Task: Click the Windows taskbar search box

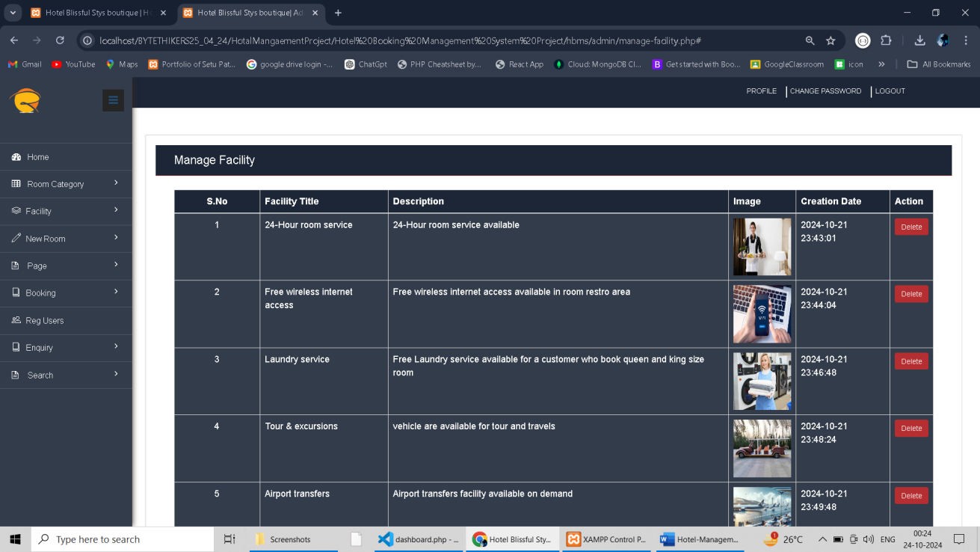Action: pos(123,539)
